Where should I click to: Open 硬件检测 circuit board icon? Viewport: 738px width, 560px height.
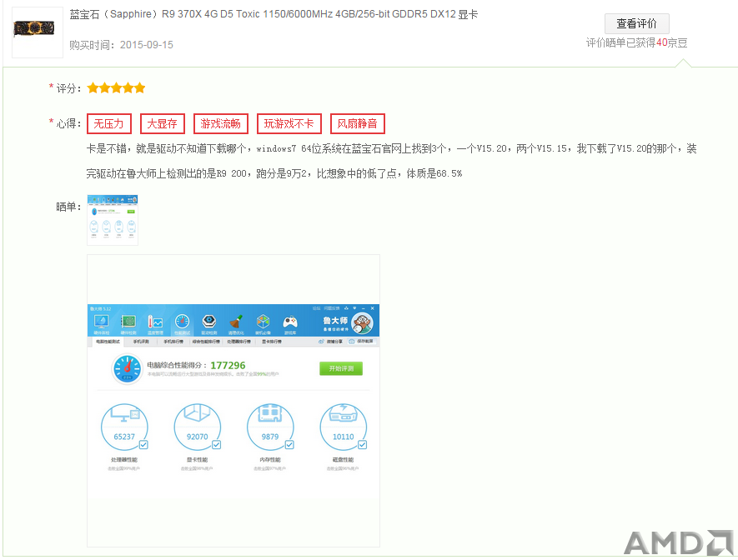(x=128, y=323)
